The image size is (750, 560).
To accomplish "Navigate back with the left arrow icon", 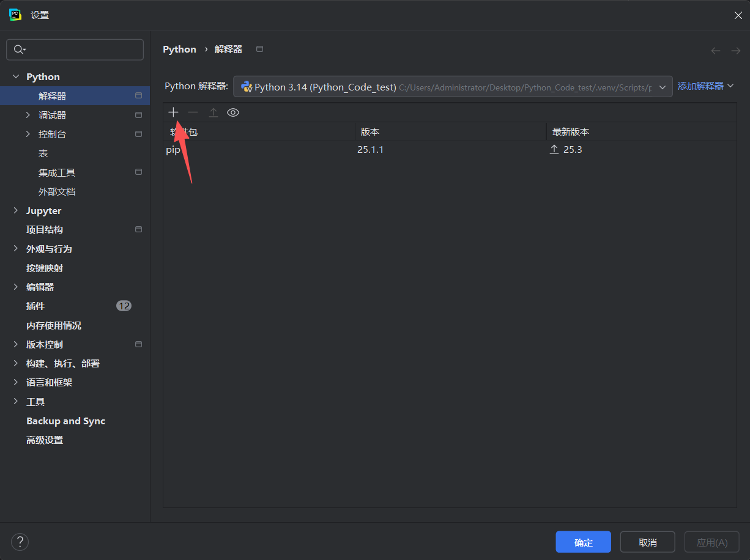I will point(715,51).
